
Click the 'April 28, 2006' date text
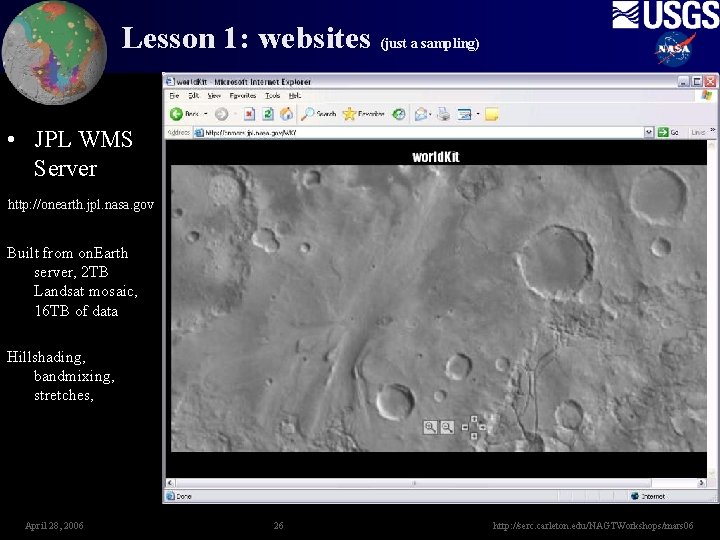[54, 525]
